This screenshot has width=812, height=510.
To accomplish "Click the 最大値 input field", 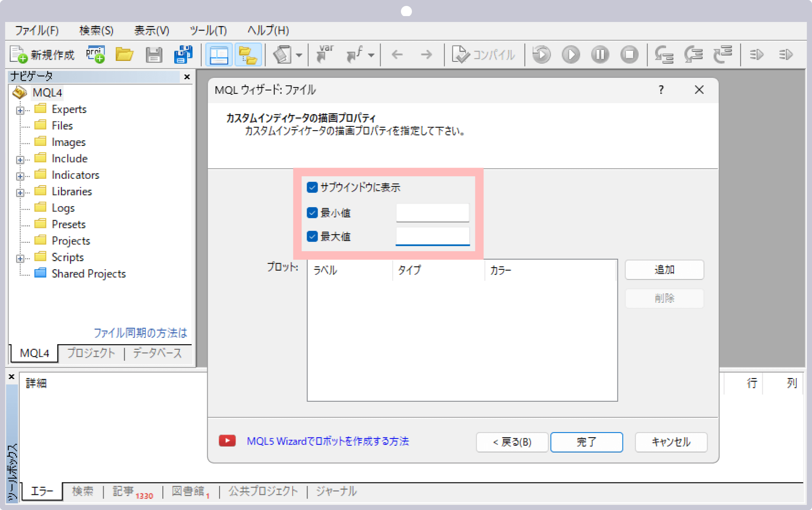I will point(433,237).
